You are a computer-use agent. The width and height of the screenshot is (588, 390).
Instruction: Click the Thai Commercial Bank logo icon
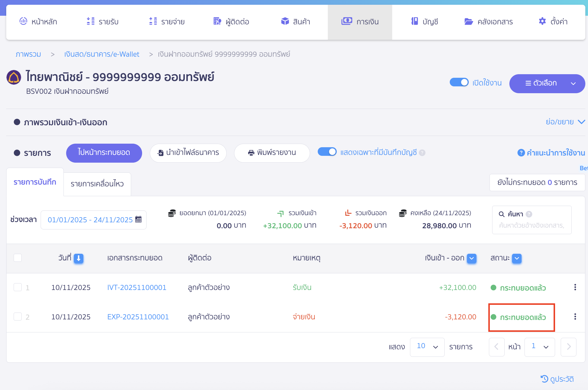click(14, 77)
